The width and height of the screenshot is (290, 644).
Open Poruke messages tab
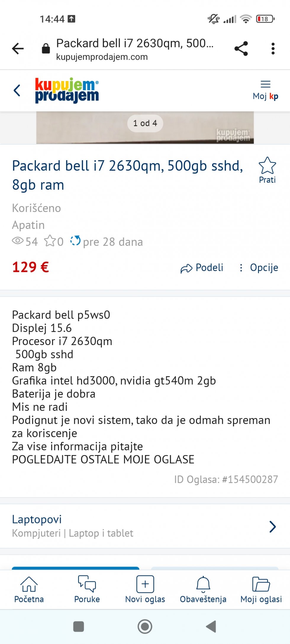click(x=87, y=590)
